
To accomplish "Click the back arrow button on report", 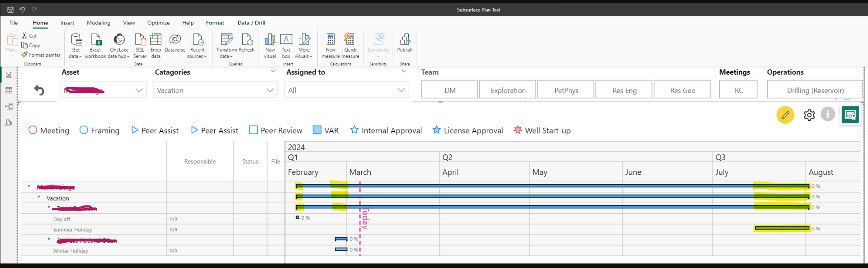I will pyautogui.click(x=39, y=90).
